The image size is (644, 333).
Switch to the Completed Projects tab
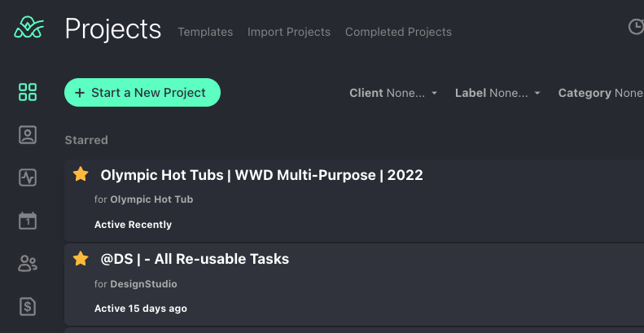tap(398, 32)
